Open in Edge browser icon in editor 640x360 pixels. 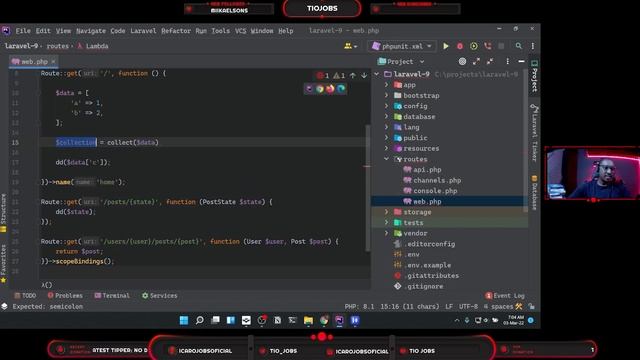click(x=341, y=89)
